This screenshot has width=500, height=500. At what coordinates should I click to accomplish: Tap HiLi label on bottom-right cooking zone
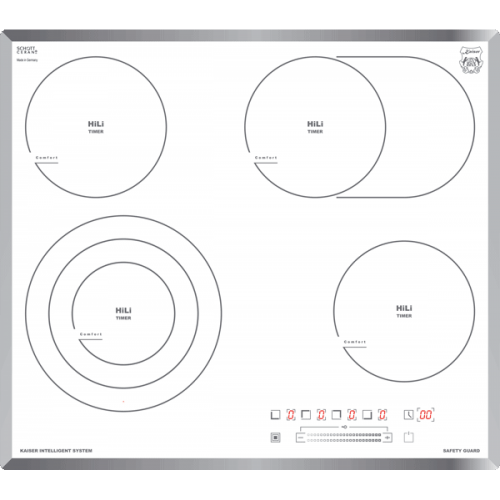coord(404,308)
